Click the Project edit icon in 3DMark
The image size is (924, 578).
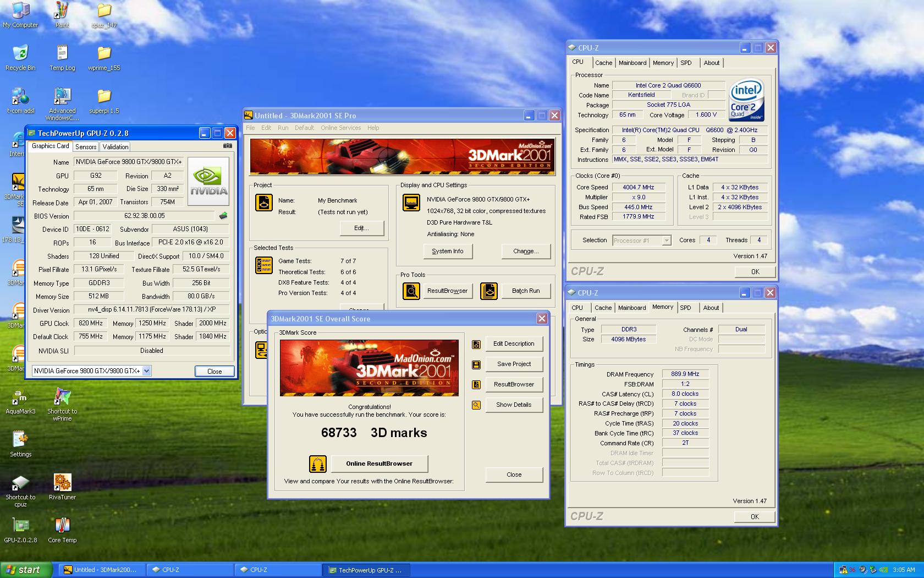click(264, 203)
